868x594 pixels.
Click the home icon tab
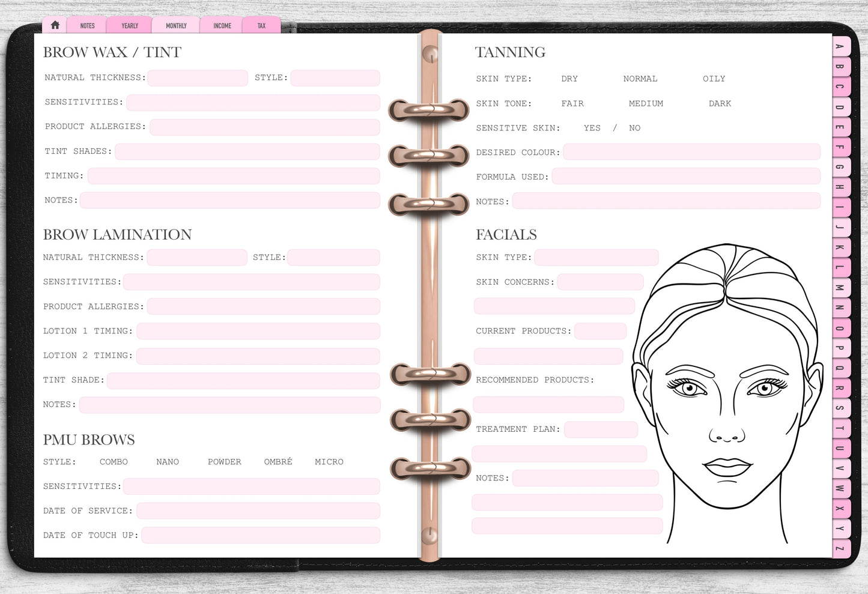[55, 25]
